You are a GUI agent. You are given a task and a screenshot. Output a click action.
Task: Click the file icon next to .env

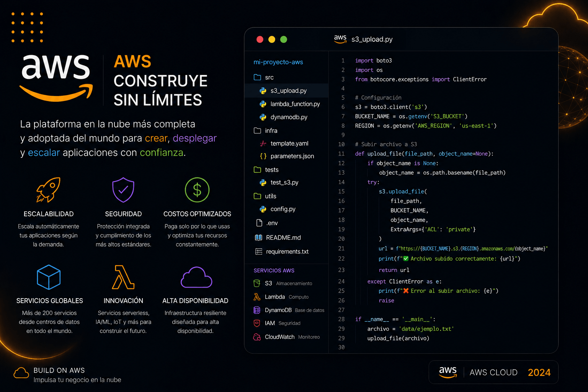(259, 223)
